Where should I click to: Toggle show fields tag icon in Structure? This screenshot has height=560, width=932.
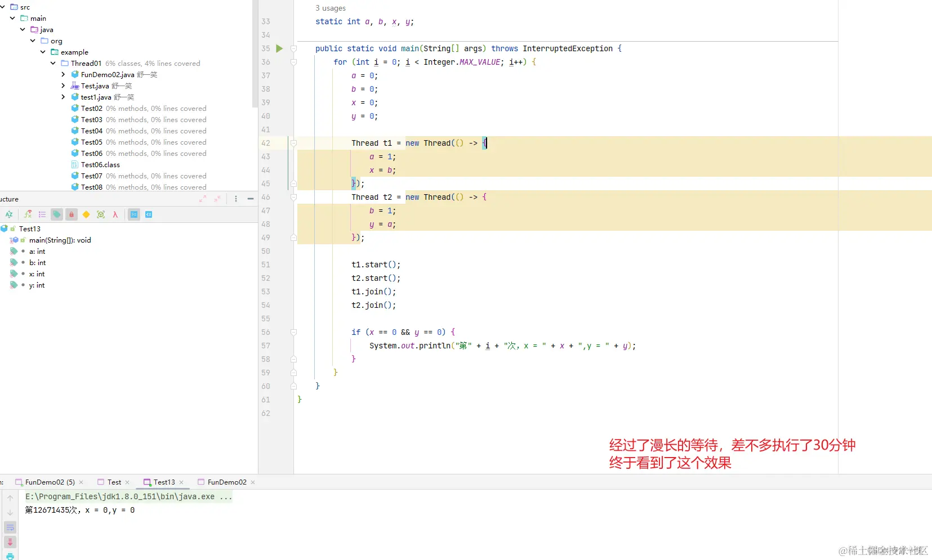(x=57, y=214)
